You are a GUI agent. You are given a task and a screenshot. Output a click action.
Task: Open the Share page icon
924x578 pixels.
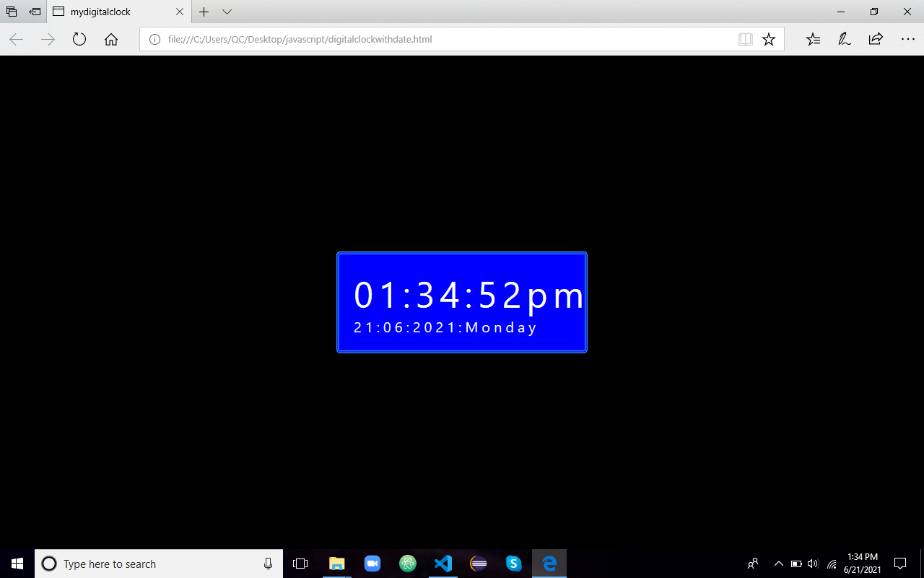pyautogui.click(x=876, y=40)
